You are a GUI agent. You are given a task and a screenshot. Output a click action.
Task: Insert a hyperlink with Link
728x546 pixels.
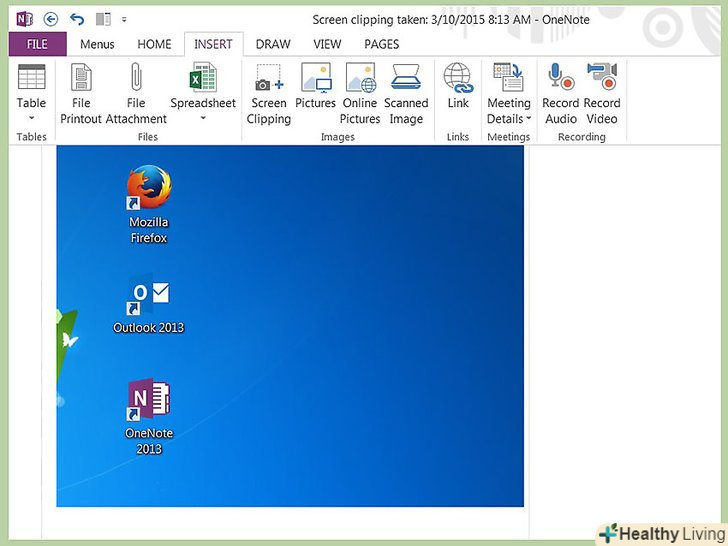[458, 94]
